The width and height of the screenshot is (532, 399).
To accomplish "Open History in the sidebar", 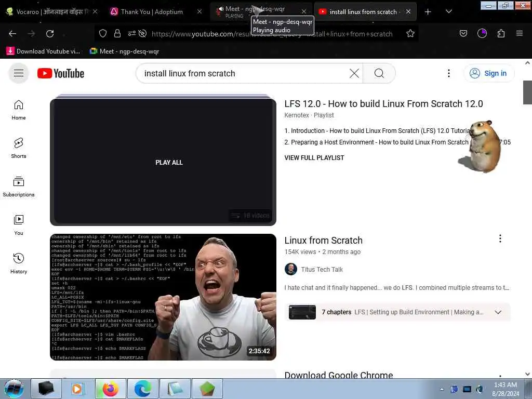I will click(x=19, y=263).
